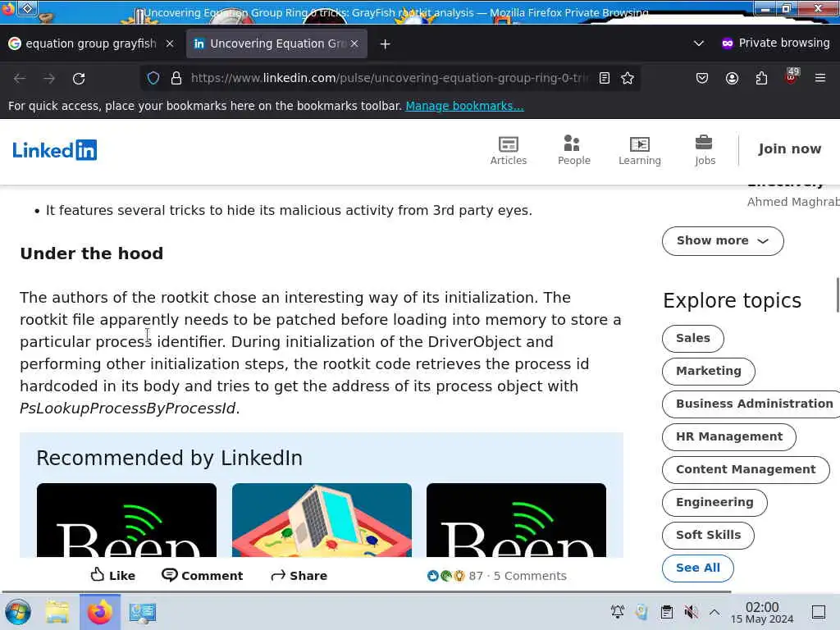Click the Firefox taskbar icon
Screen dimensions: 840x630
tap(99, 612)
